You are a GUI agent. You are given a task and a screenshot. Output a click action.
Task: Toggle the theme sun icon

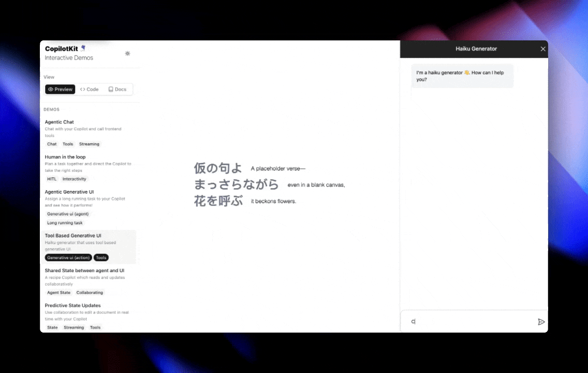[x=127, y=53]
